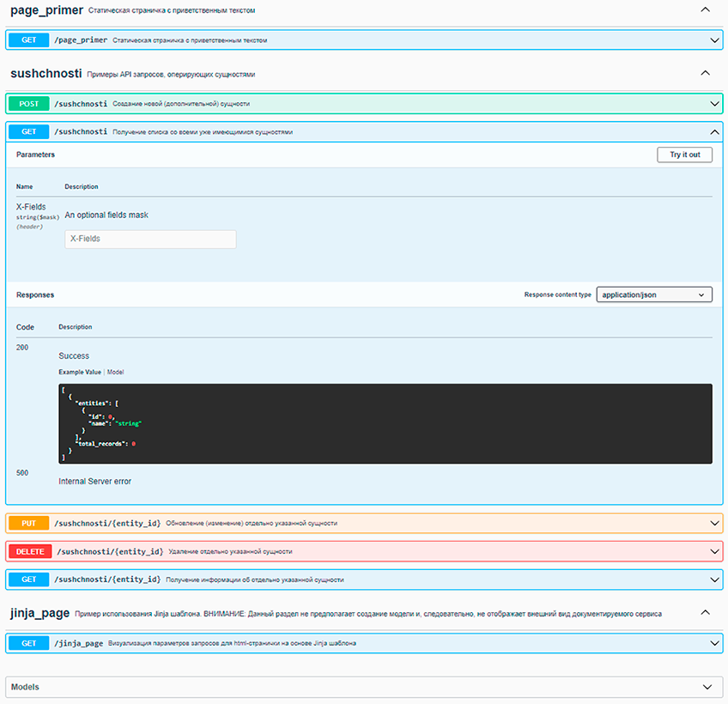The image size is (728, 704).
Task: Expand the GET /sushchnosti/{entity_id} chevron arrow
Action: pyautogui.click(x=713, y=580)
